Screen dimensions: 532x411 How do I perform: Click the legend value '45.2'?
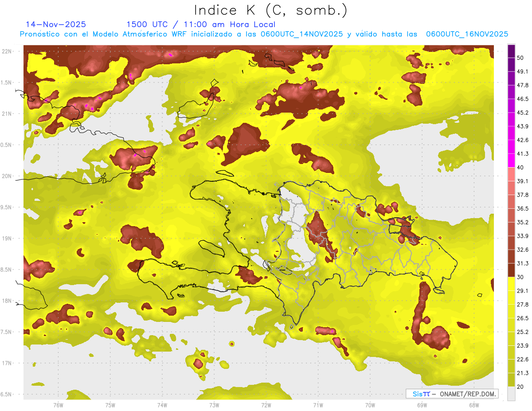pyautogui.click(x=523, y=113)
